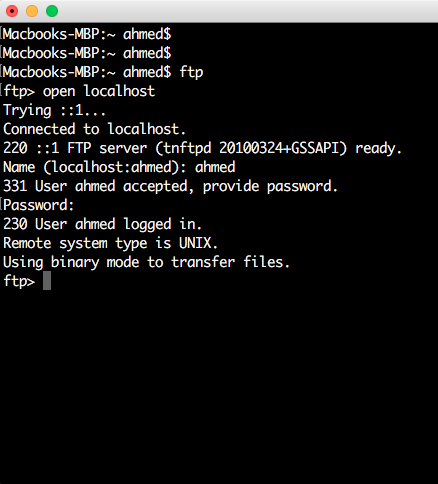
Task: Click the '230 User ahmed logged in' line
Action: [102, 224]
